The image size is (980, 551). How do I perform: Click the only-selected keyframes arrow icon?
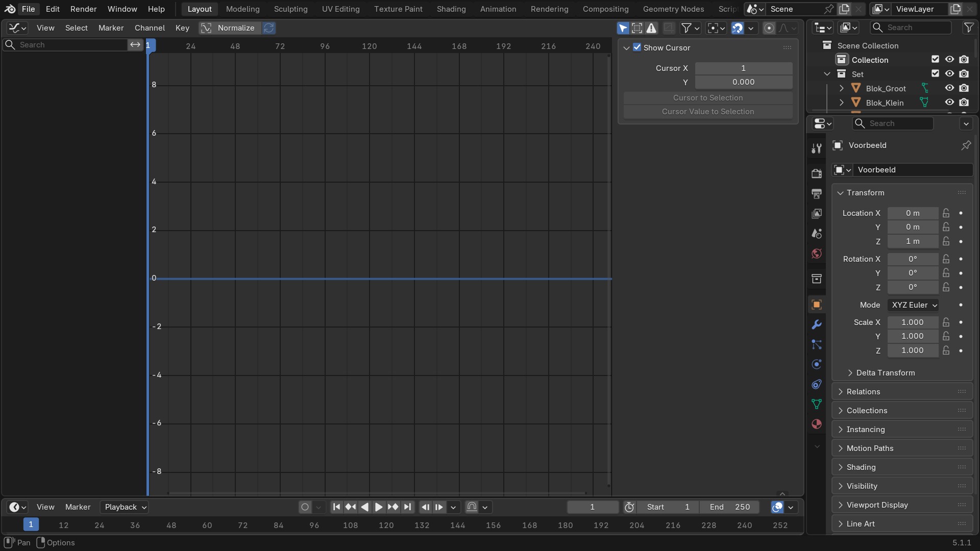tap(623, 28)
